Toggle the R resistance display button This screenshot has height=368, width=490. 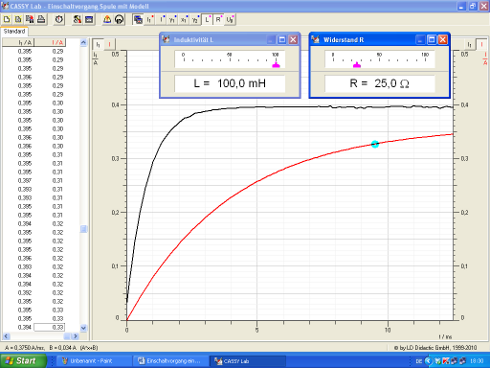219,20
